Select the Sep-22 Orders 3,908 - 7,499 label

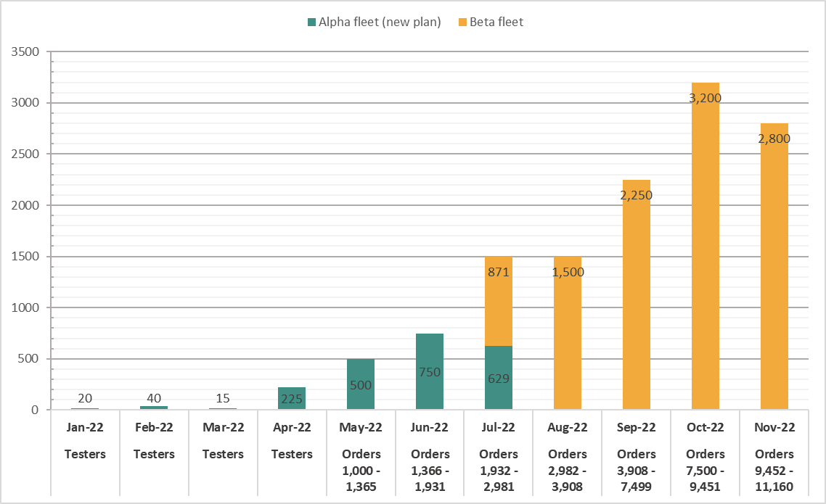637,457
